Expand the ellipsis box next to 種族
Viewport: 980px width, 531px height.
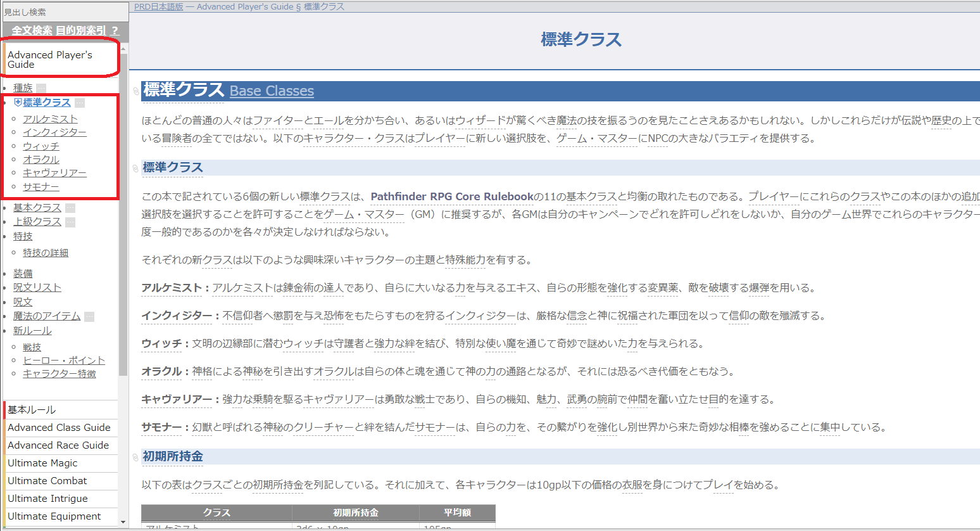41,89
